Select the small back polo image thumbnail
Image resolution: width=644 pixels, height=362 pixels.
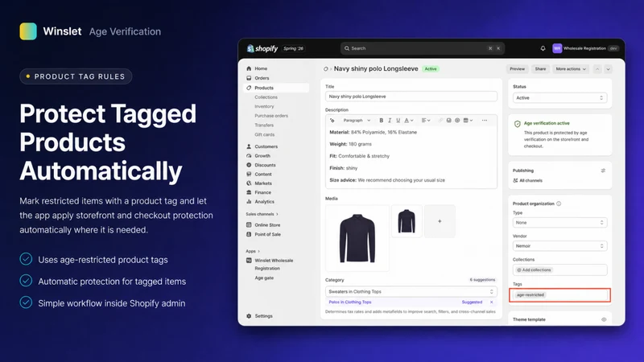[407, 221]
